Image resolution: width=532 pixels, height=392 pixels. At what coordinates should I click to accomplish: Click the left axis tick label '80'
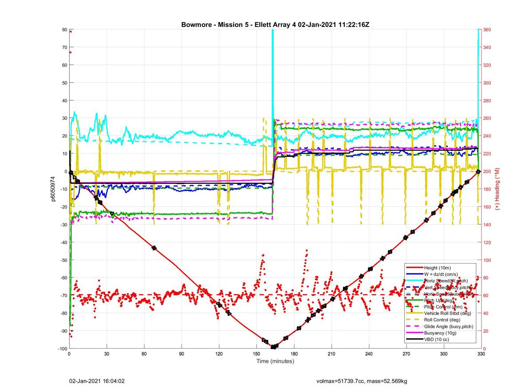click(64, 30)
